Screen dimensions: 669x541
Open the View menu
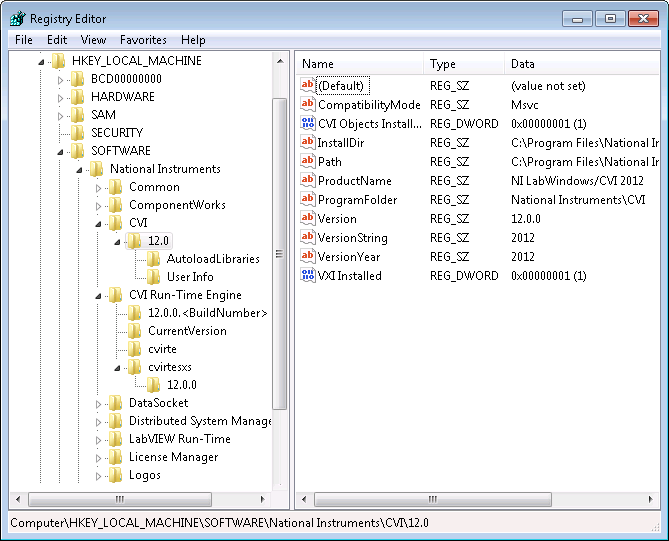click(93, 40)
